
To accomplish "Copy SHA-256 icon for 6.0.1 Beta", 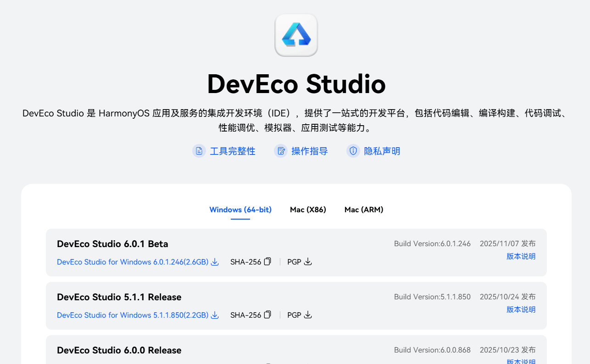I will pos(267,261).
